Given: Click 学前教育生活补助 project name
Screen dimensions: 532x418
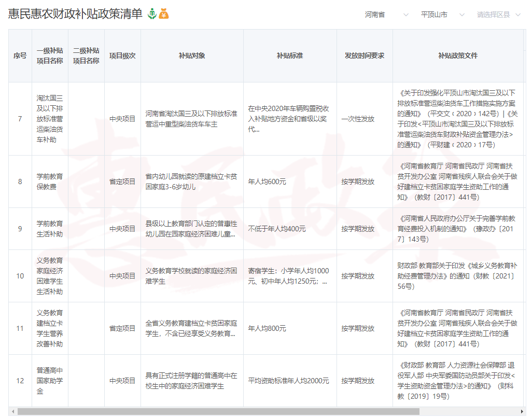Looking at the screenshot, I should [50, 229].
